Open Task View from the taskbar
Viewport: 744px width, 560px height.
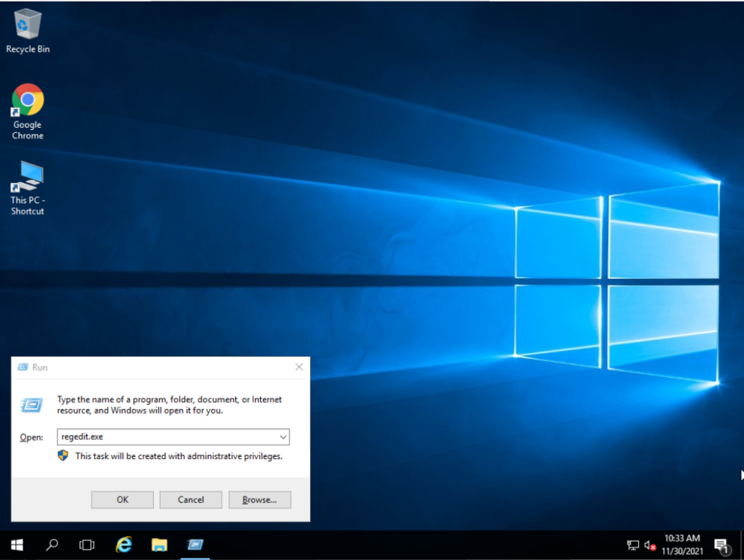[87, 545]
